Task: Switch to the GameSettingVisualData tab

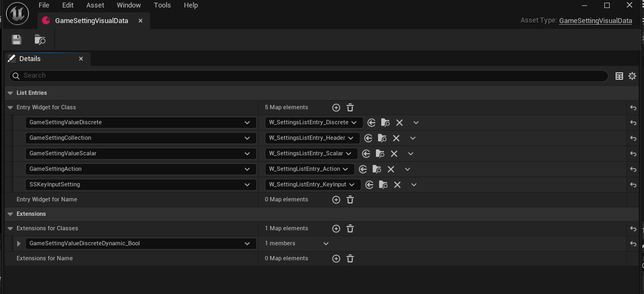Action: coord(91,21)
